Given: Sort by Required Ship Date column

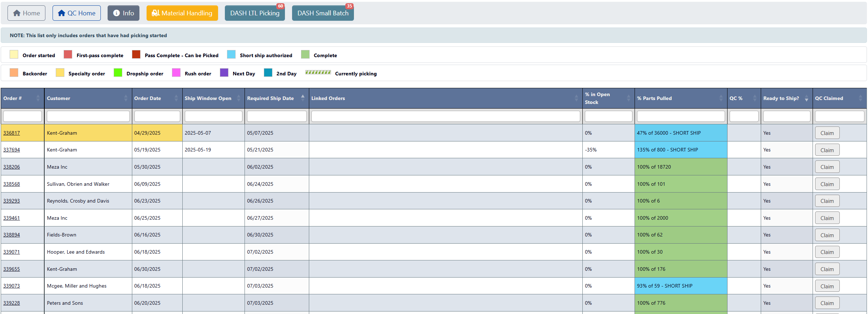Looking at the screenshot, I should (277, 98).
